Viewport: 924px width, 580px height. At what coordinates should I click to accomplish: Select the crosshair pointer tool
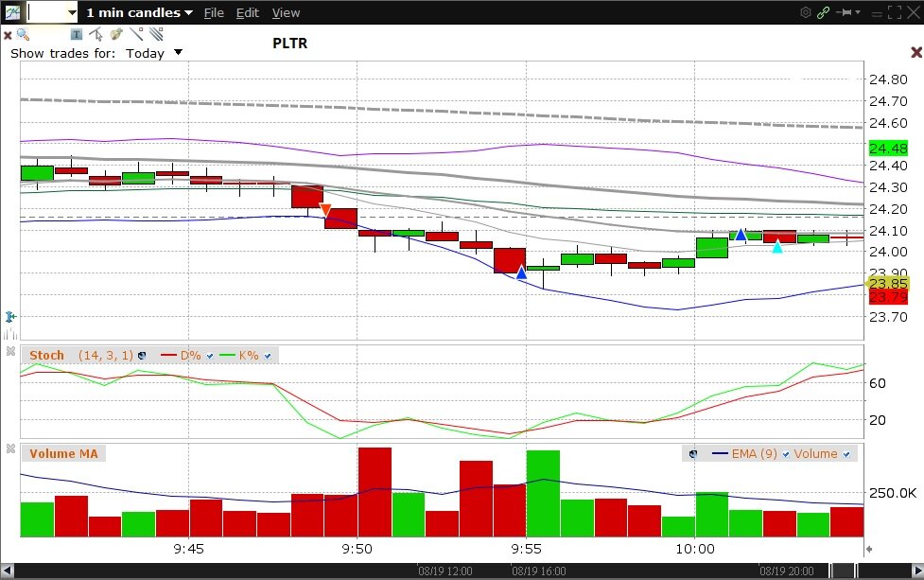click(x=96, y=34)
